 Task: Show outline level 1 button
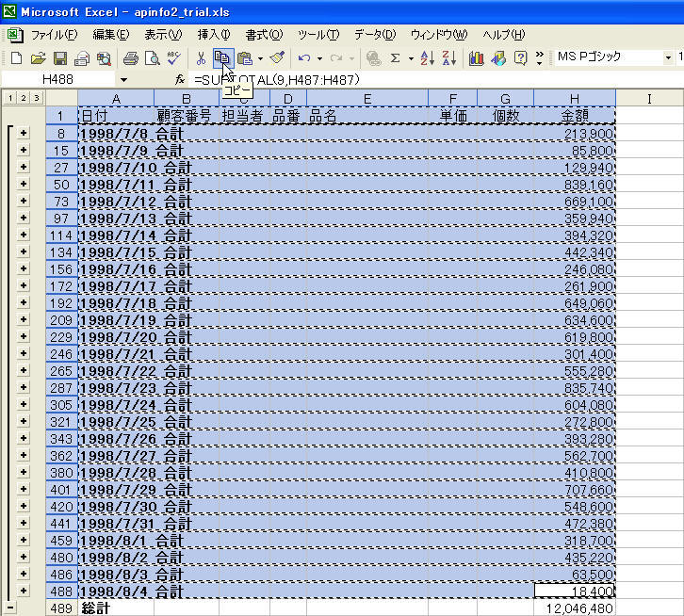pos(9,98)
